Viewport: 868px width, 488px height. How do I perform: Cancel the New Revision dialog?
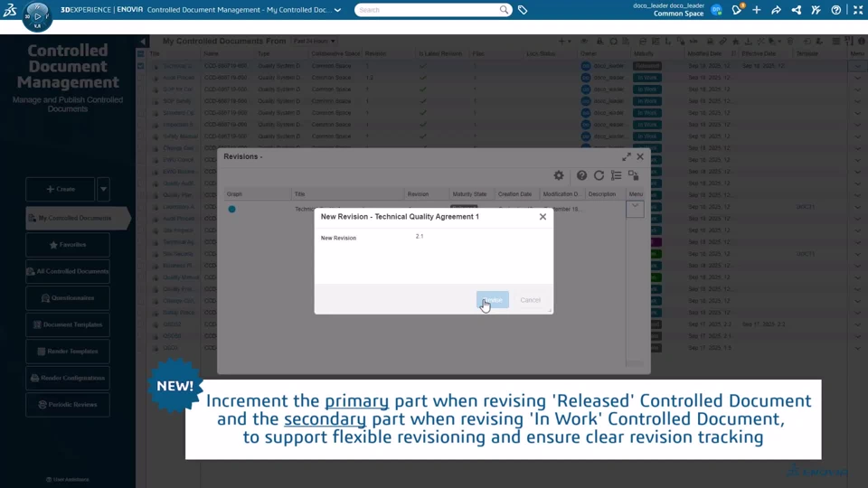tap(530, 300)
